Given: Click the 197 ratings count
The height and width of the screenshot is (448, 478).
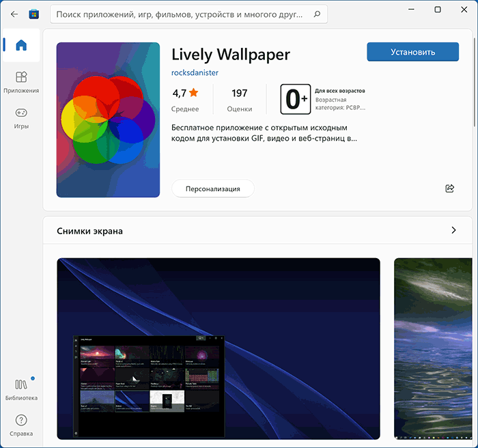Looking at the screenshot, I should 239,93.
